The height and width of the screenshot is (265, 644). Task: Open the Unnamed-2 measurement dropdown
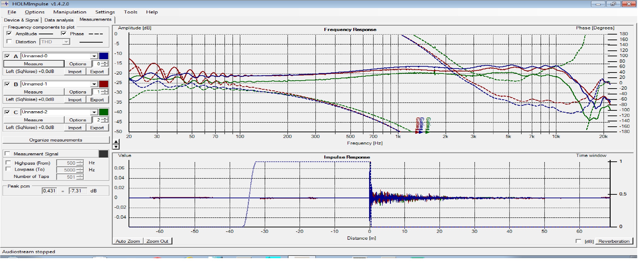tap(94, 112)
